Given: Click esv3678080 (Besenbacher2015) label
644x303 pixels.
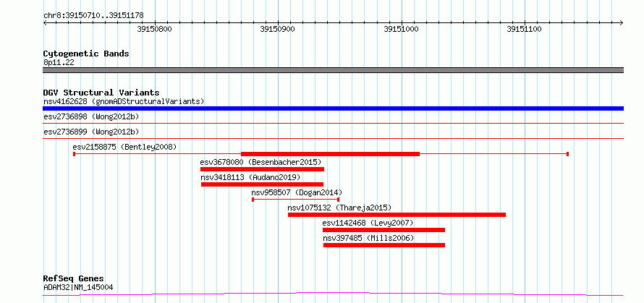Looking at the screenshot, I should coord(260,162).
